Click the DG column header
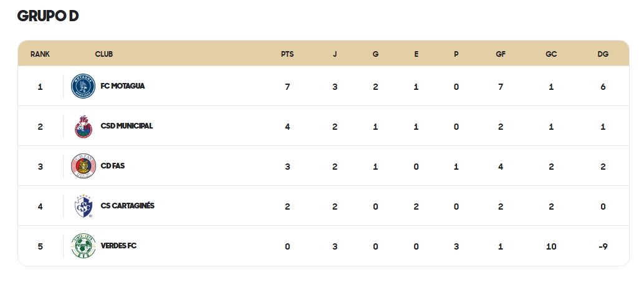Image resolution: width=644 pixels, height=287 pixels. 603,54
